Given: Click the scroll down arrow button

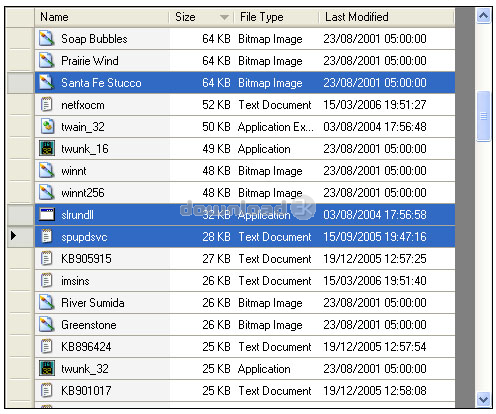Looking at the screenshot, I should tap(483, 399).
